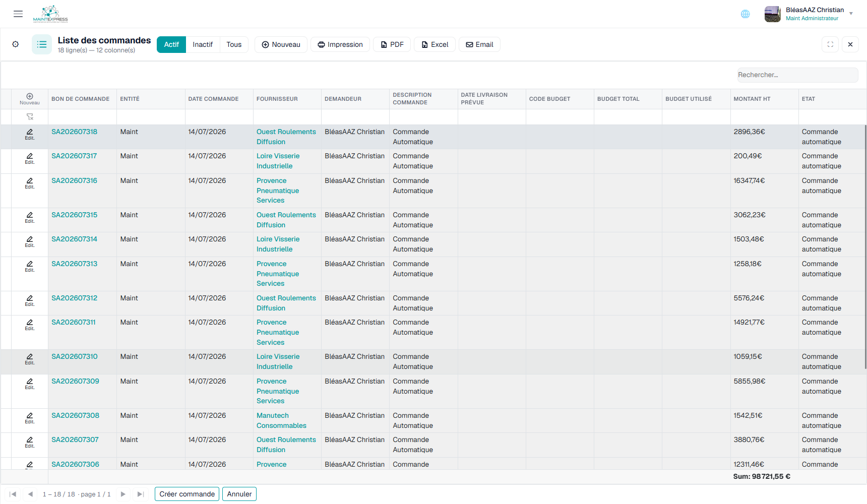Switch to the Tous tab
This screenshot has height=504, width=867.
[234, 44]
